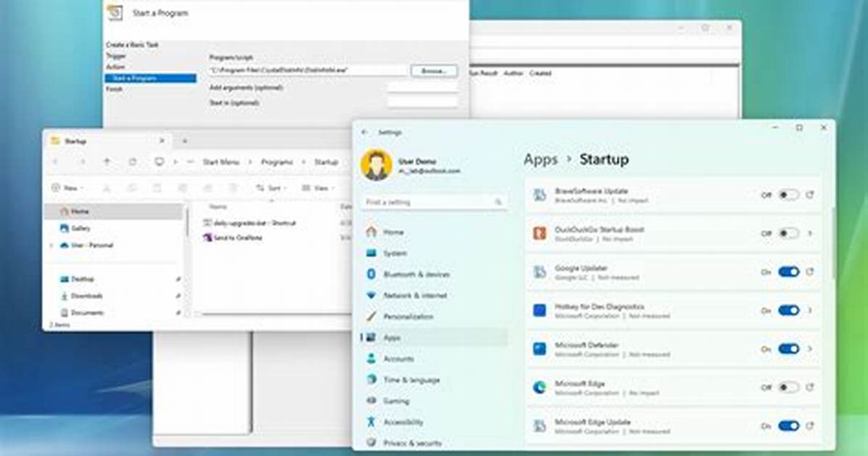The height and width of the screenshot is (456, 868).
Task: Open Accounts in Settings sidebar
Action: pyautogui.click(x=433, y=359)
